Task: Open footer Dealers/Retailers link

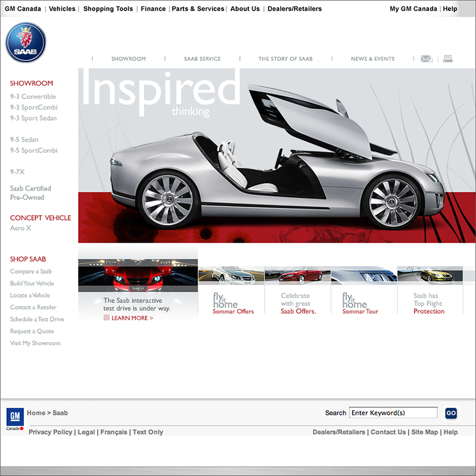Action: pyautogui.click(x=339, y=432)
